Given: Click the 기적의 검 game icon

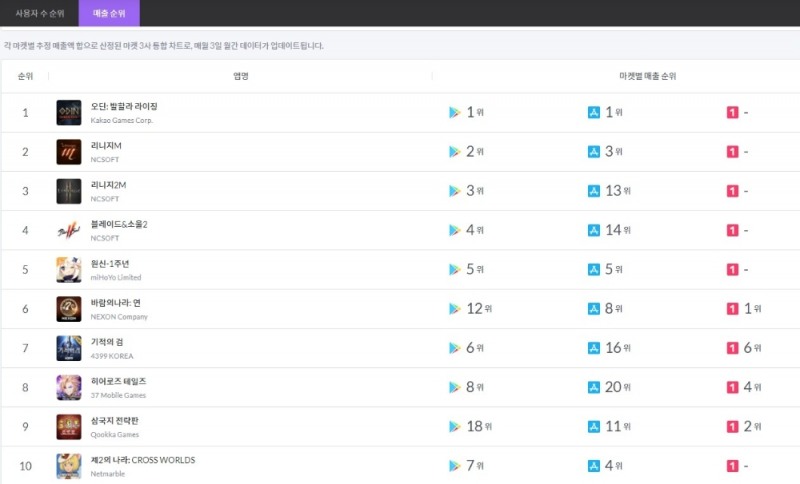Looking at the screenshot, I should [69, 348].
